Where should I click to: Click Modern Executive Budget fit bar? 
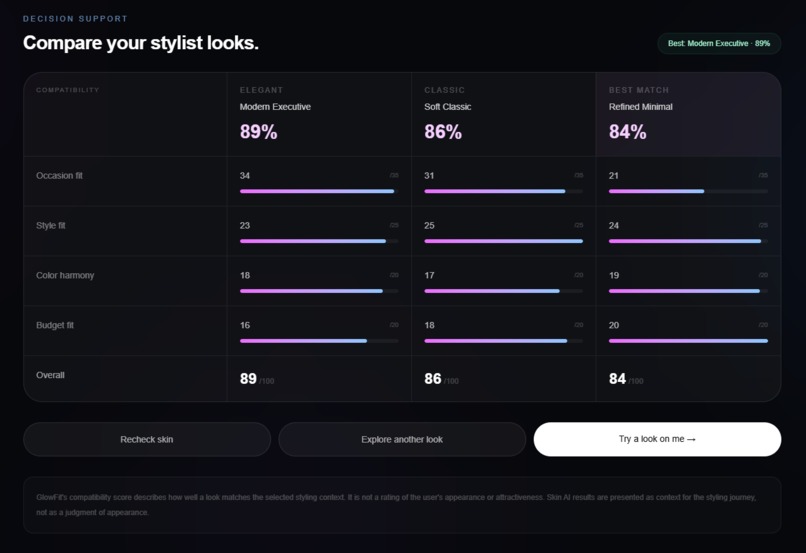click(319, 341)
